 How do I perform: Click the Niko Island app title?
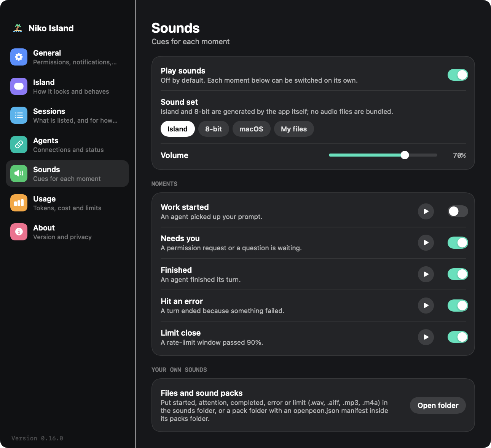51,28
